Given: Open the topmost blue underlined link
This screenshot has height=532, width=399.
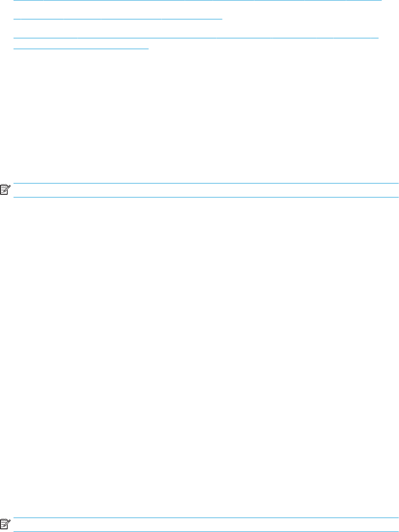Looking at the screenshot, I should click(198, 1).
